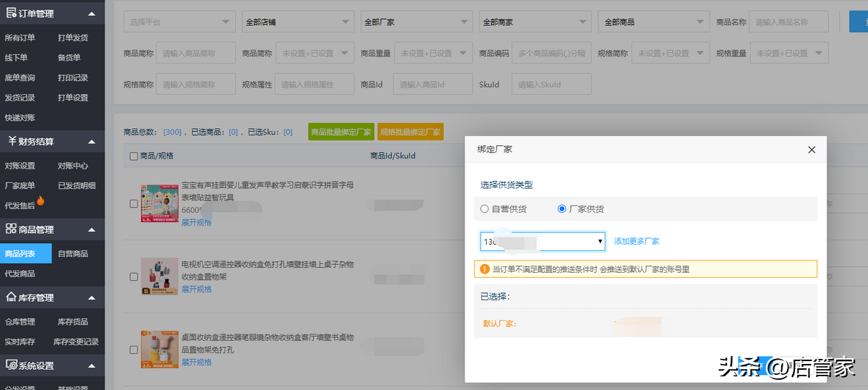
Task: Click the 库存管理 house icon
Action: (x=12, y=297)
